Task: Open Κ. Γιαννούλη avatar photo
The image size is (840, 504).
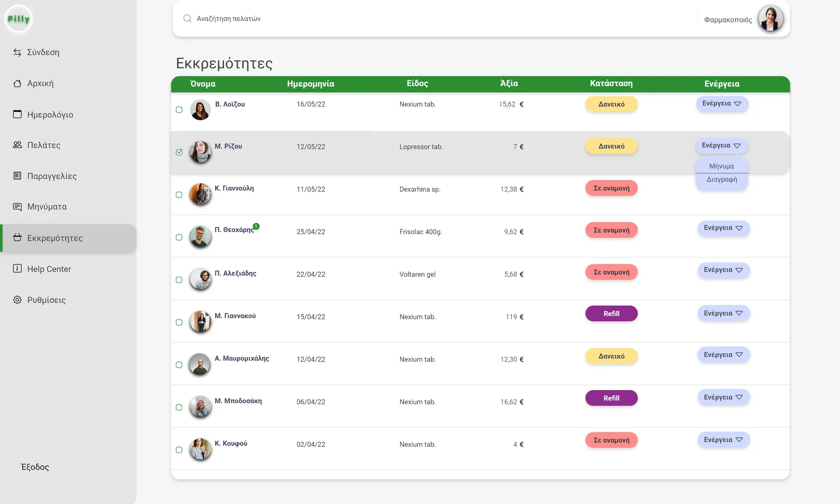Action: tap(200, 194)
